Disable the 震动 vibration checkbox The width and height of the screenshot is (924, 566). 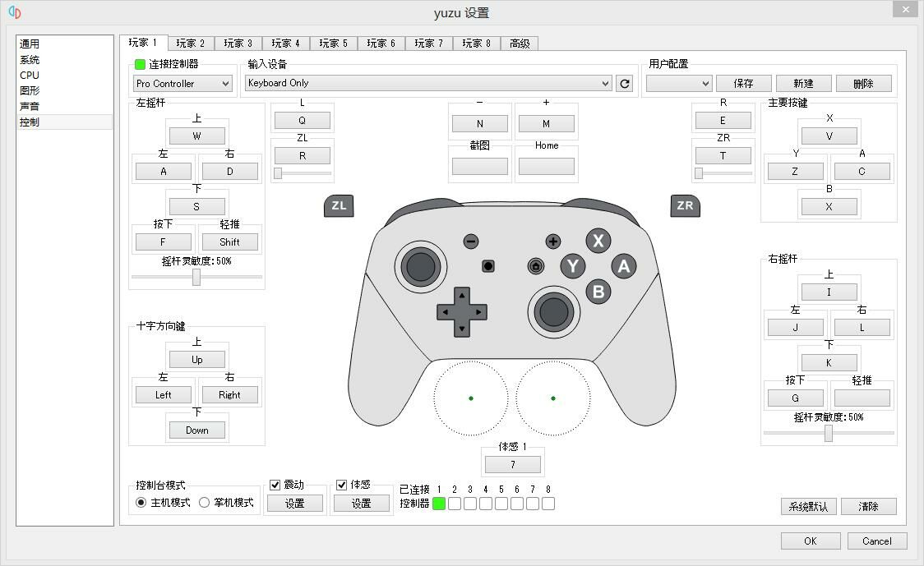[275, 485]
